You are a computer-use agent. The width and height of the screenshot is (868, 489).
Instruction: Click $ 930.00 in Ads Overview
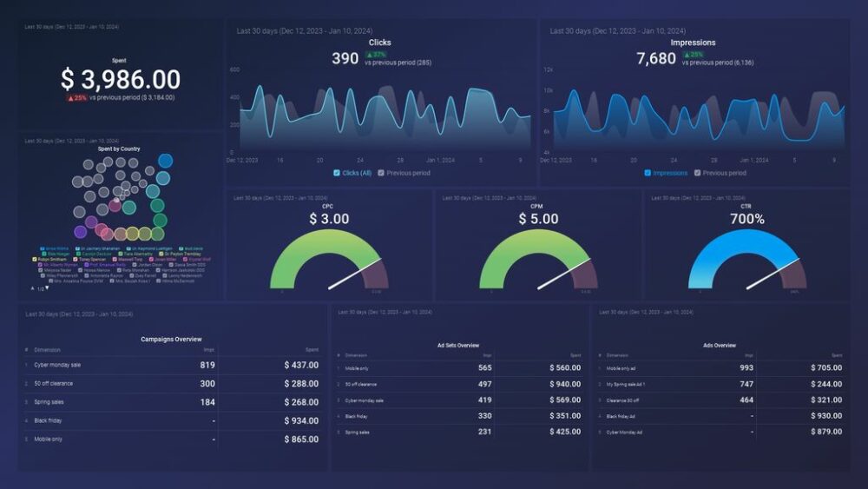[826, 416]
